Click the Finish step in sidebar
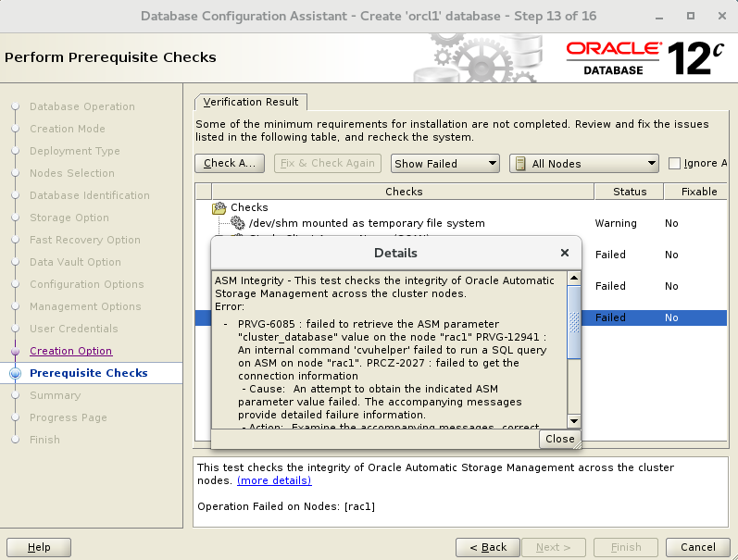 coord(44,440)
